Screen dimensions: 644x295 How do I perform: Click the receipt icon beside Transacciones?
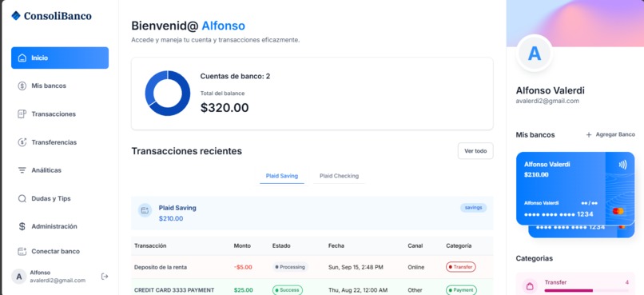(22, 114)
